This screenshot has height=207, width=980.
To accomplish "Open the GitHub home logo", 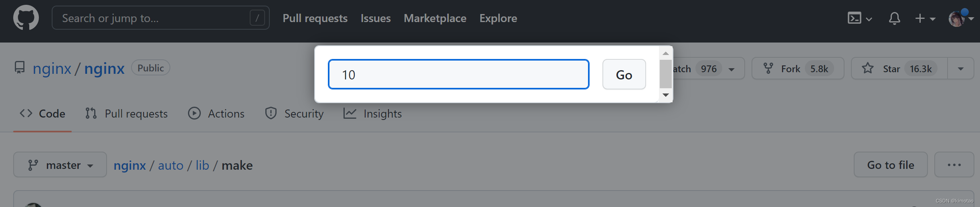I will (26, 18).
